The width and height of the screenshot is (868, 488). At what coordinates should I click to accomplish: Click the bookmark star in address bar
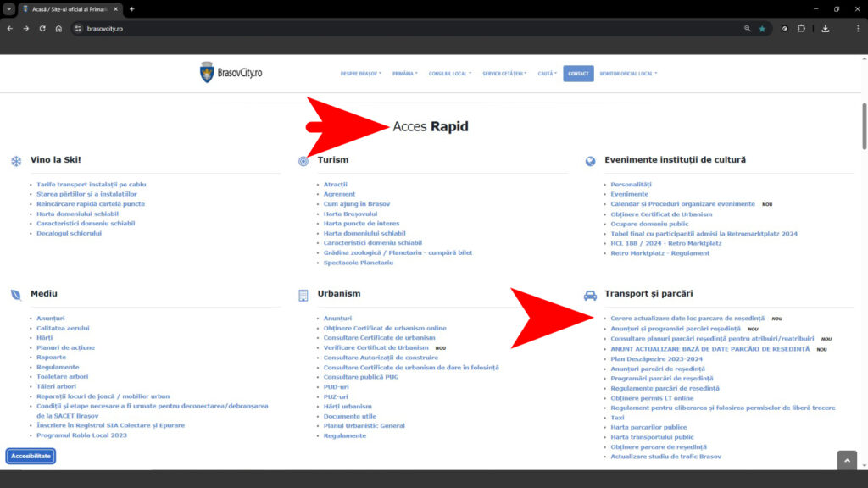[762, 28]
